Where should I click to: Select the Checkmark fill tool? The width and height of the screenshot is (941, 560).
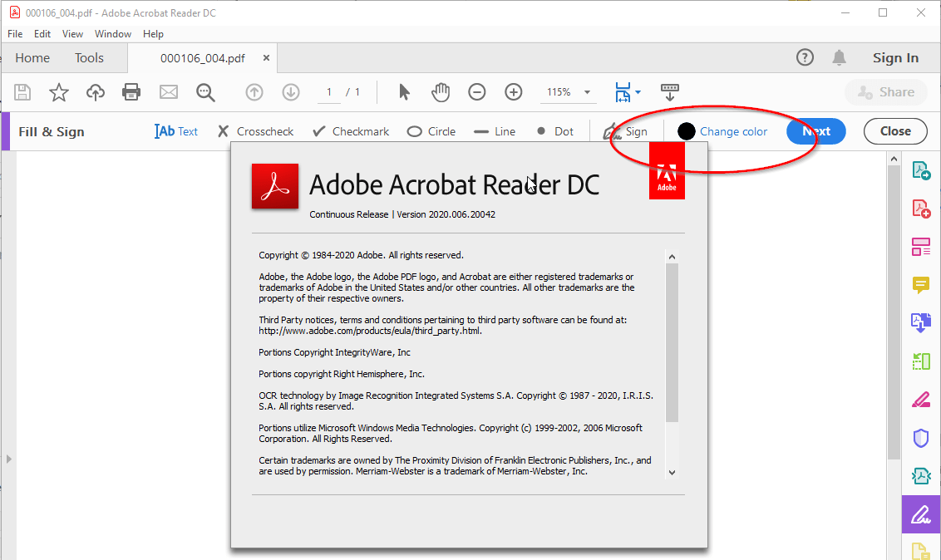[x=351, y=131]
